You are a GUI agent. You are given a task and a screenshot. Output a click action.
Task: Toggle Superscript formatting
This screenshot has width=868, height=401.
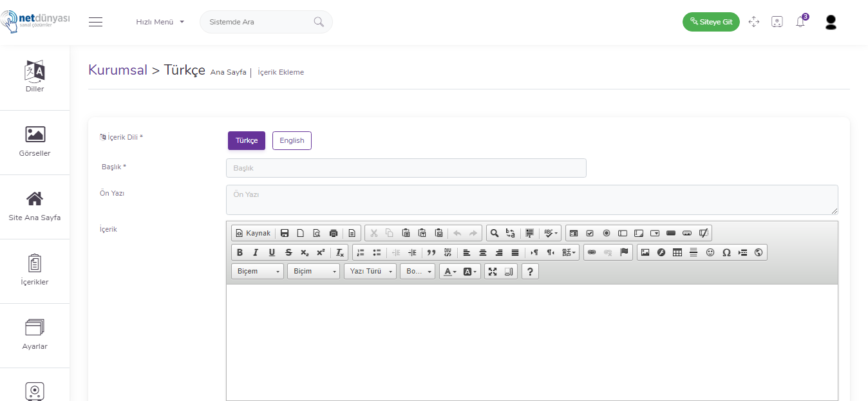[321, 252]
